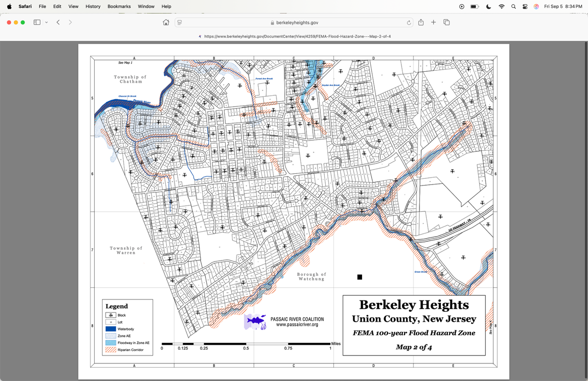Open the Bookmarks menu
The width and height of the screenshot is (588, 381).
tap(119, 6)
